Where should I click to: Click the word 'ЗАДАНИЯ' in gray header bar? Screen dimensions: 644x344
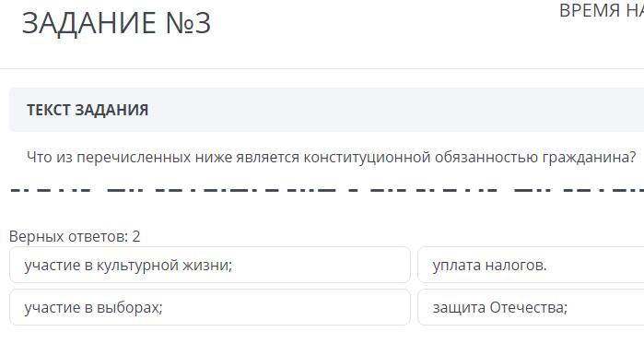(x=111, y=110)
